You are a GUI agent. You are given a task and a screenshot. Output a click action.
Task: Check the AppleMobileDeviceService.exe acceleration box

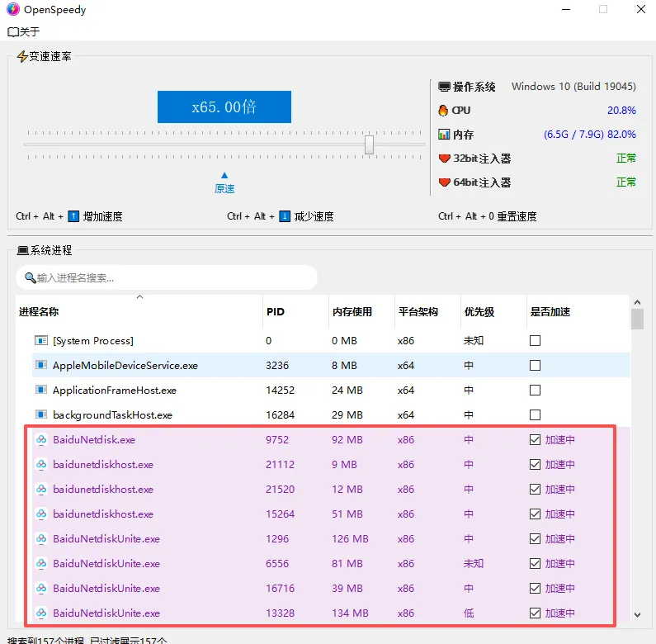point(535,365)
